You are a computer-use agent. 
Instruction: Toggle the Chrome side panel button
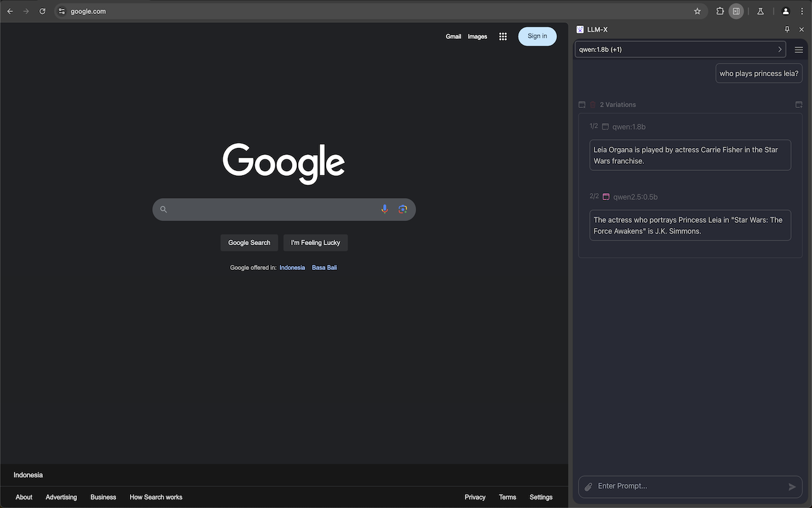coord(736,11)
